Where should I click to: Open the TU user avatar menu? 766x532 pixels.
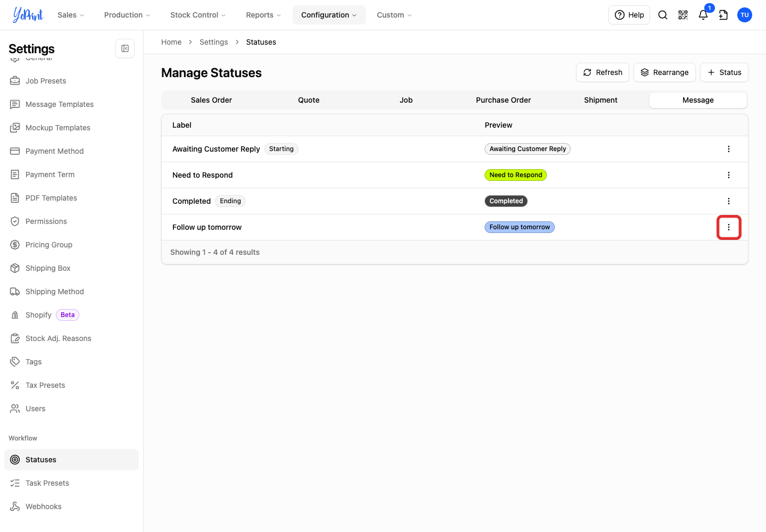745,15
